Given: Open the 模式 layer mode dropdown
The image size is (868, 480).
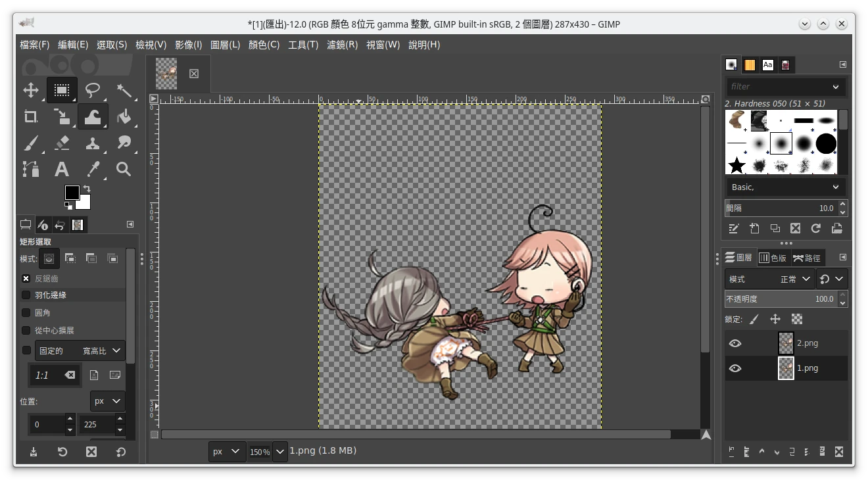Looking at the screenshot, I should (769, 279).
